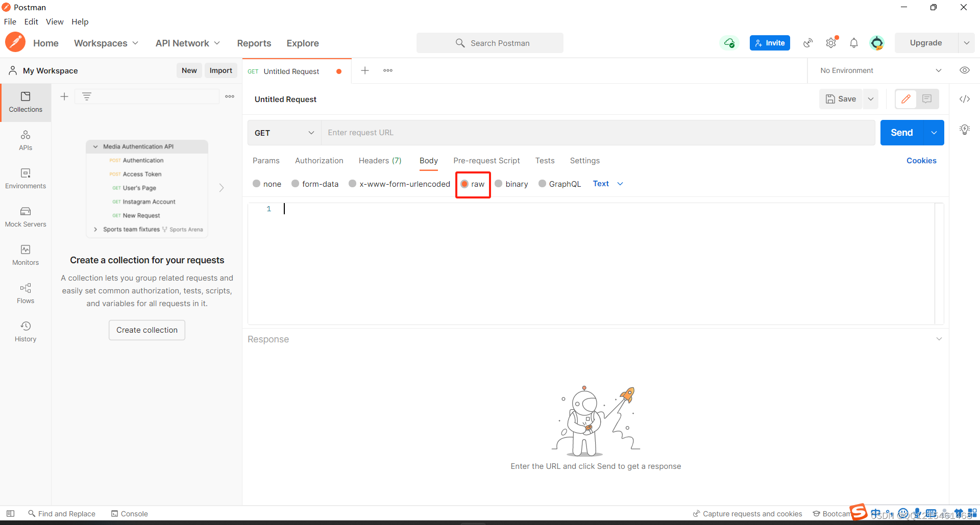Open the History sidebar panel
980x525 pixels.
(x=26, y=332)
